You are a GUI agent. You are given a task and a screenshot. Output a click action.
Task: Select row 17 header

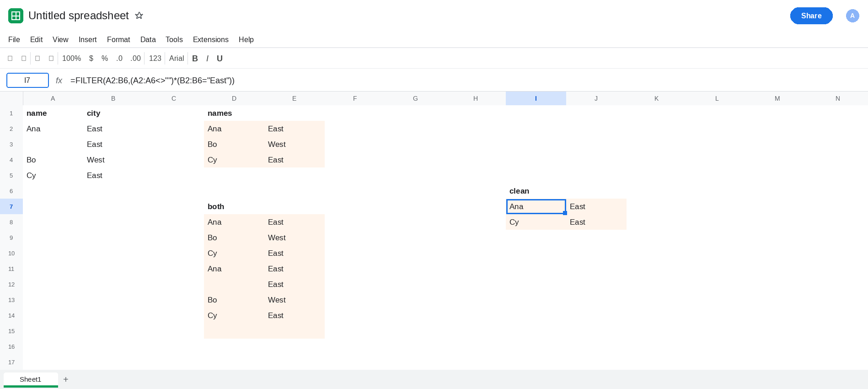pyautogui.click(x=11, y=362)
